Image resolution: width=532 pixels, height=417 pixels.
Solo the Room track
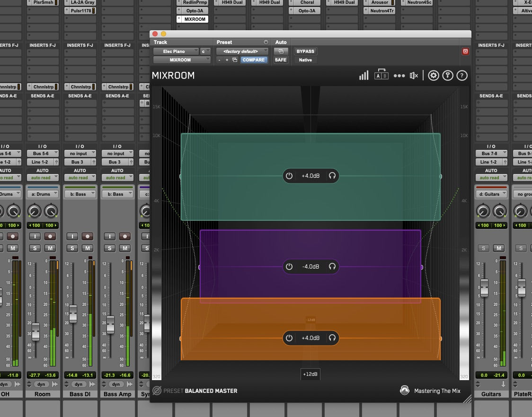coord(35,248)
